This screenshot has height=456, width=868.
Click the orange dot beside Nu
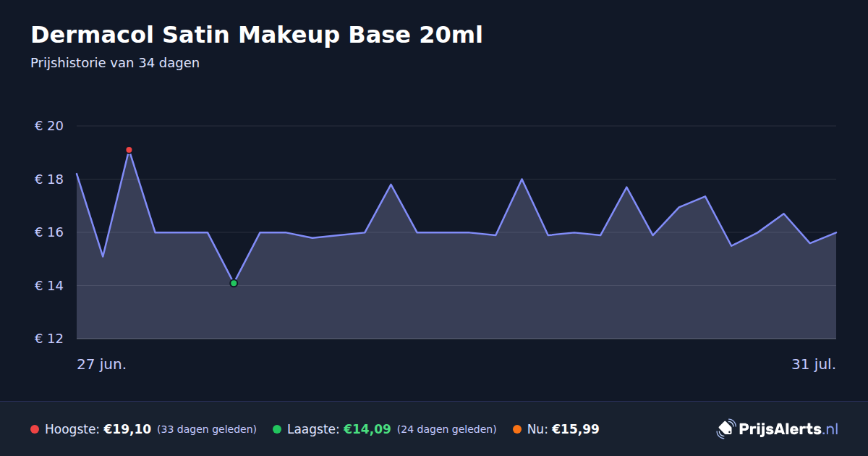click(x=517, y=429)
